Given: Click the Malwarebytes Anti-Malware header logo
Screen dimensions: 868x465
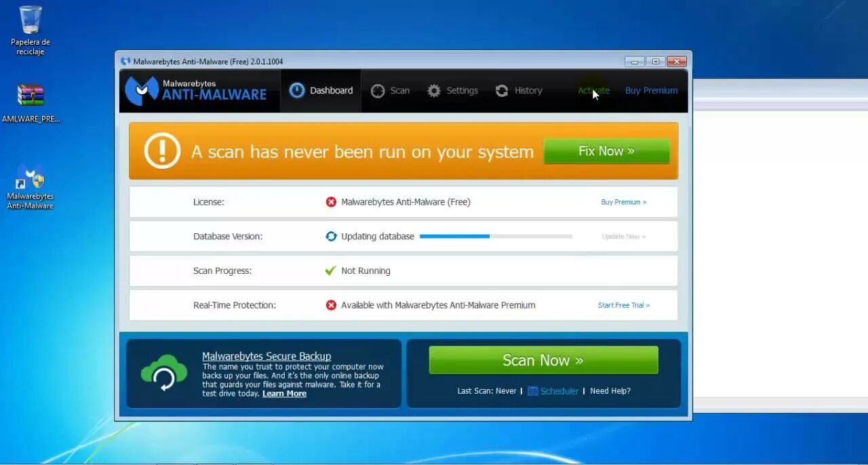Looking at the screenshot, I should click(197, 91).
